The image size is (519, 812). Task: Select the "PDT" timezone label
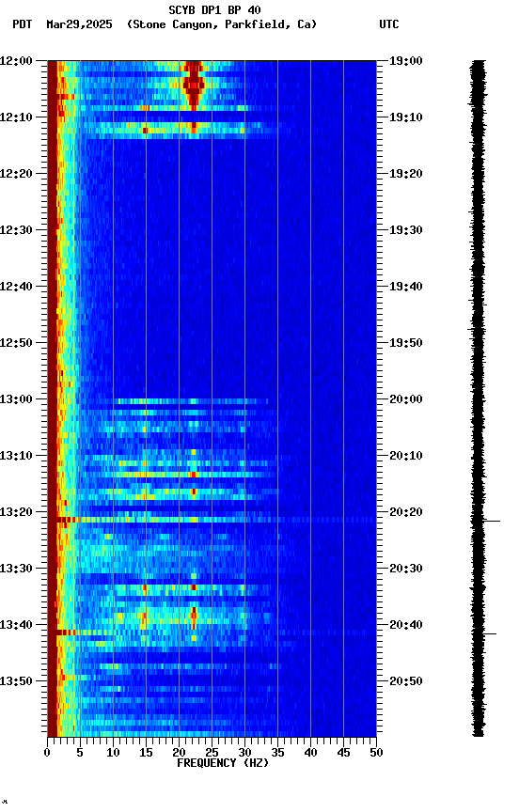click(x=22, y=24)
